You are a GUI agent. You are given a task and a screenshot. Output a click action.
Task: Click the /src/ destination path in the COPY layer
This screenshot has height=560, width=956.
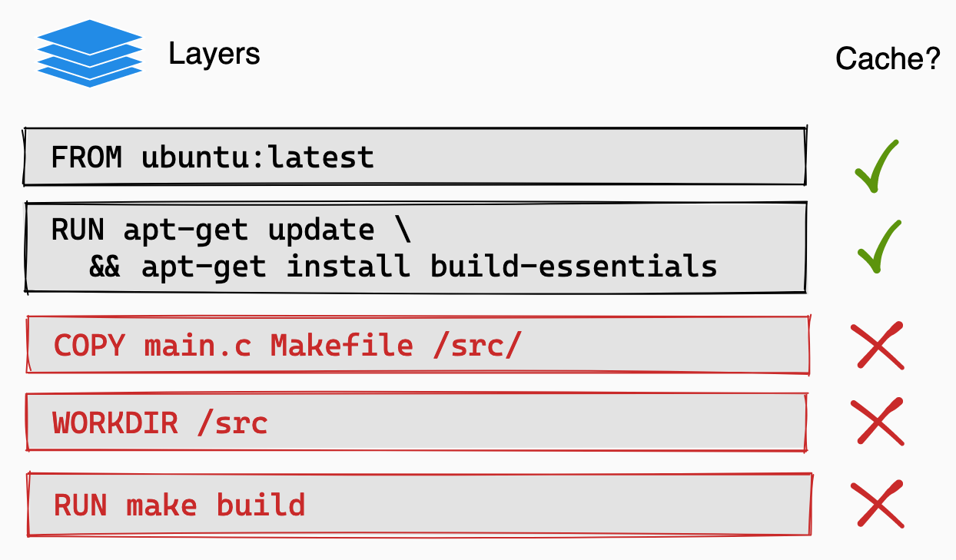[476, 346]
